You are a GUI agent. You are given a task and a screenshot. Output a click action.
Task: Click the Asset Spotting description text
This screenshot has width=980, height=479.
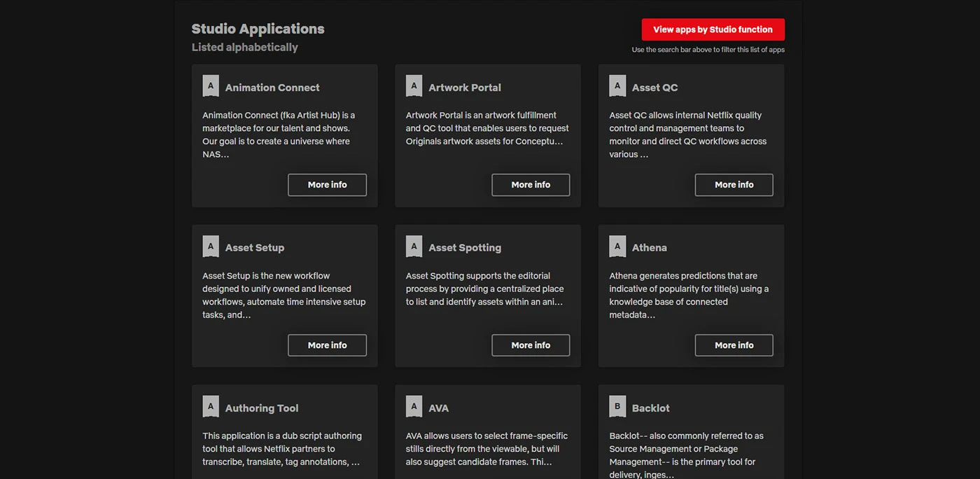coord(485,289)
